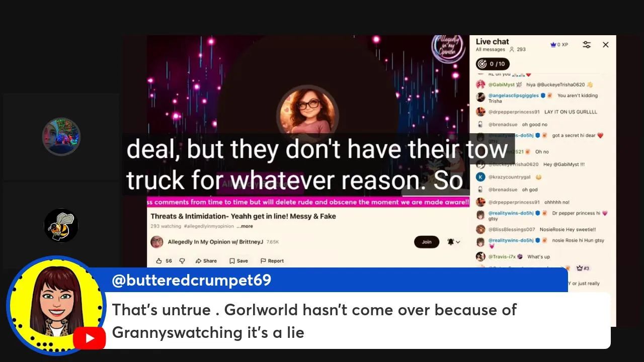Toggle notification bell for the channel
This screenshot has height=362, width=644.
pyautogui.click(x=450, y=242)
